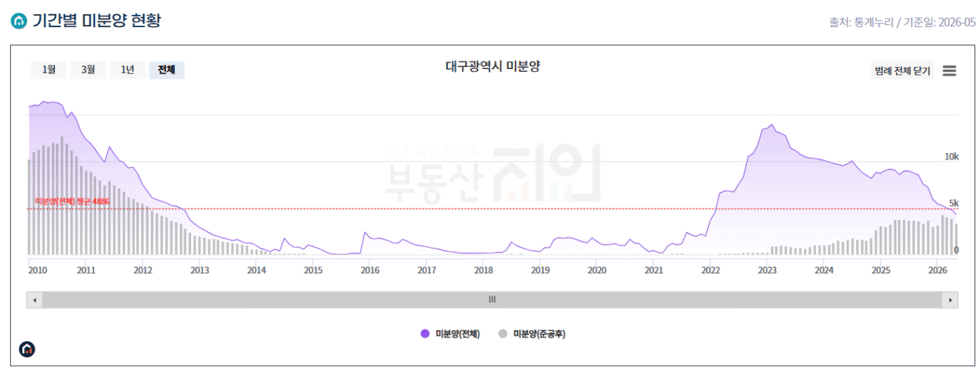Click the 2024 x-axis label

[824, 270]
